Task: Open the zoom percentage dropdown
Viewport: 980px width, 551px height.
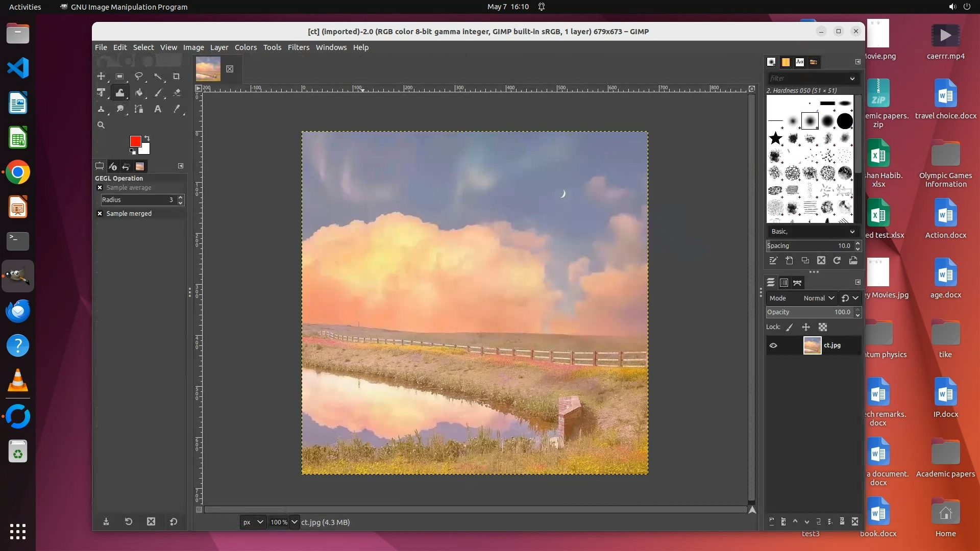Action: pyautogui.click(x=295, y=522)
